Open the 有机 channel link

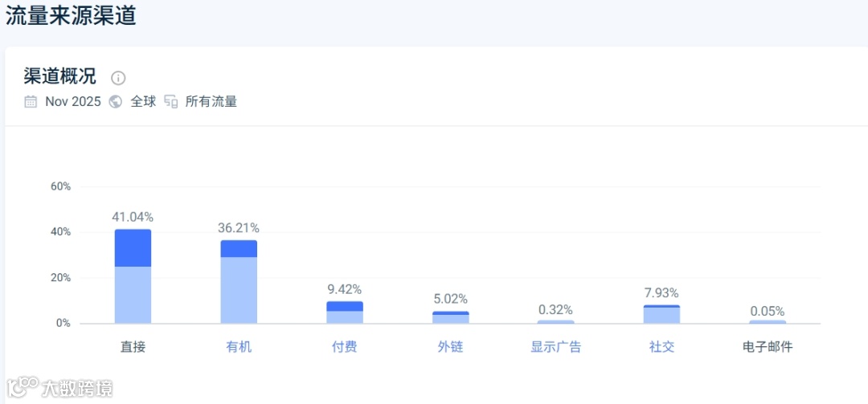239,348
